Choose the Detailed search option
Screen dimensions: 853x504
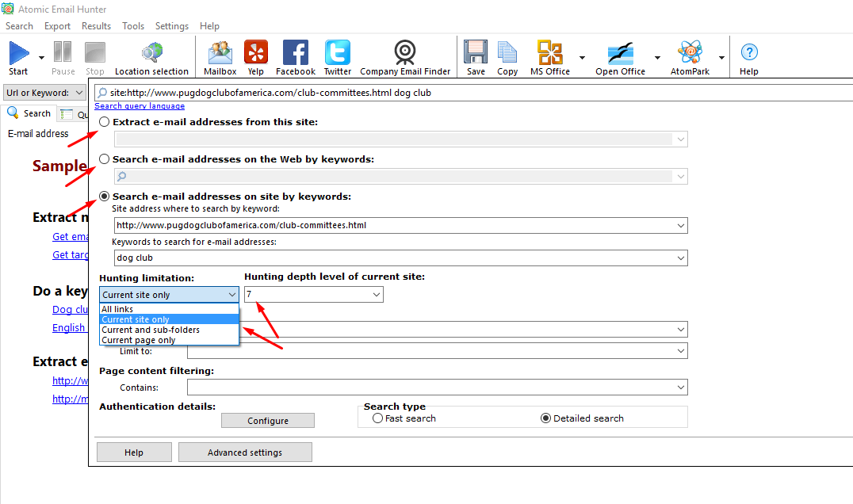545,418
